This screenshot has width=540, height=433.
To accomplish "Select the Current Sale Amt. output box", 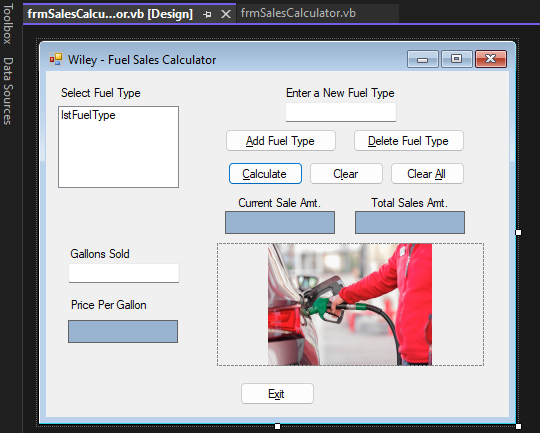I will (x=280, y=223).
